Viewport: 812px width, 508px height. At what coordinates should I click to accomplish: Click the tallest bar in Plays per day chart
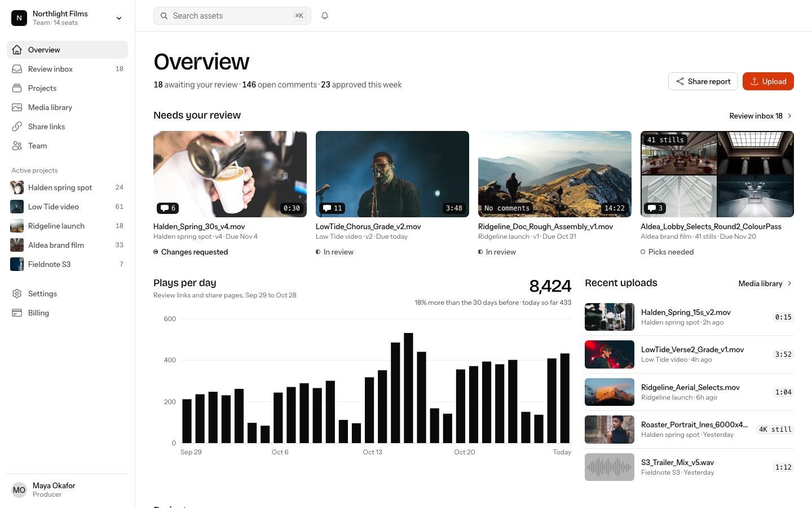pyautogui.click(x=409, y=388)
